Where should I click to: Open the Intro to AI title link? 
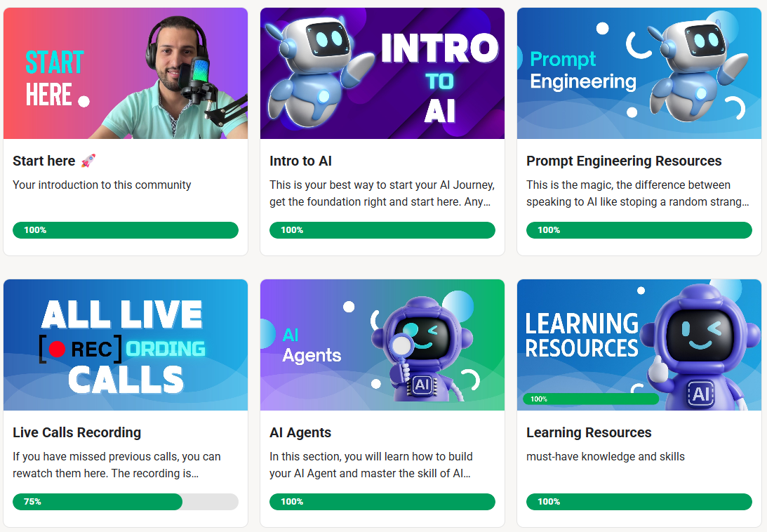coord(300,161)
